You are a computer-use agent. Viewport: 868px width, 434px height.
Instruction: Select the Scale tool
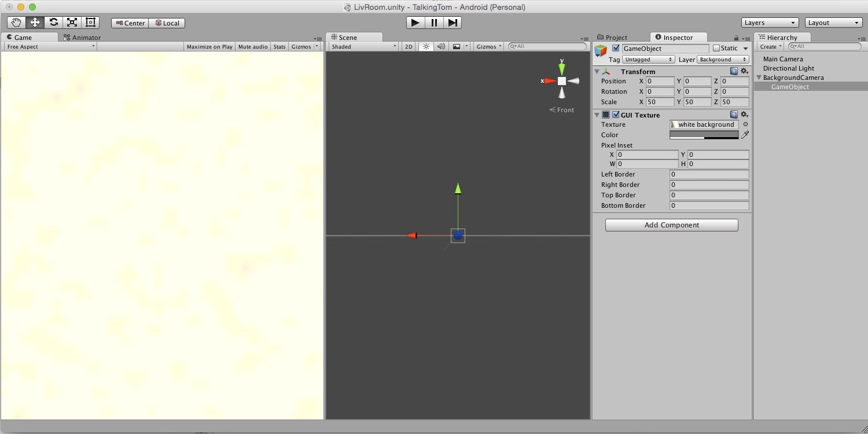click(x=72, y=23)
